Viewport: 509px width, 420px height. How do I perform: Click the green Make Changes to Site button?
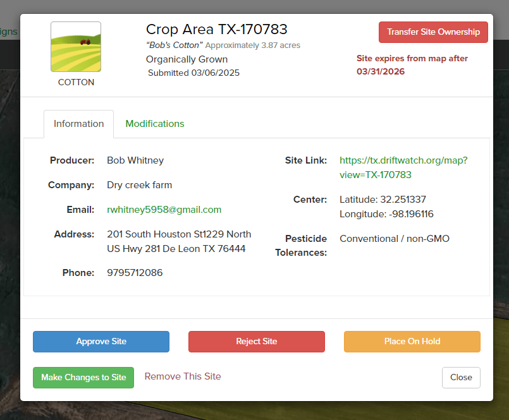(83, 378)
